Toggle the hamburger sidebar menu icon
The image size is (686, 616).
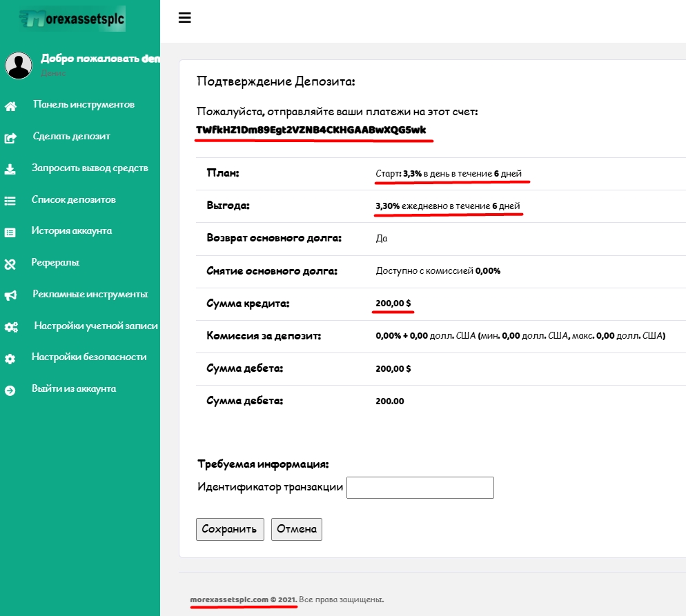(185, 18)
